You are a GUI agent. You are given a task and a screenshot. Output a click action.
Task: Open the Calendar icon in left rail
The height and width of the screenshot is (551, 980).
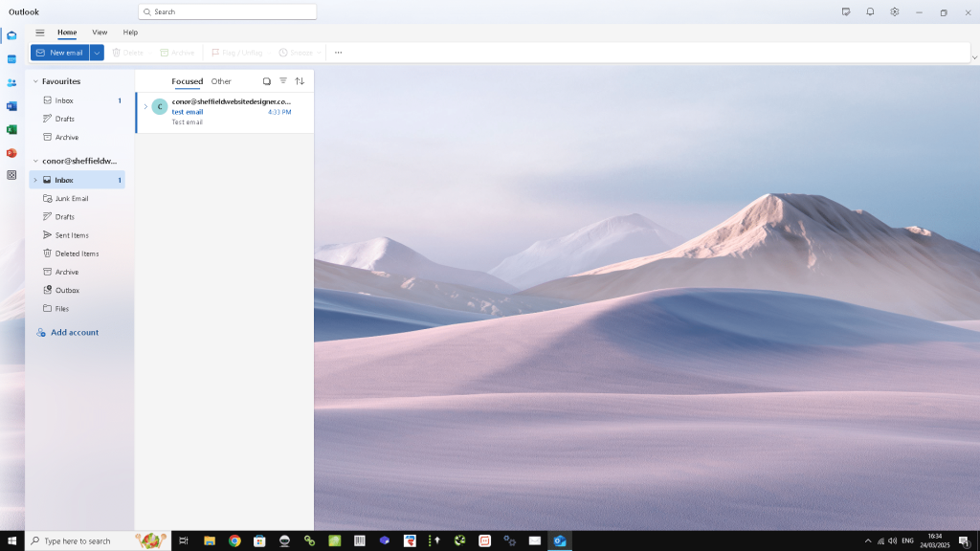click(x=11, y=59)
